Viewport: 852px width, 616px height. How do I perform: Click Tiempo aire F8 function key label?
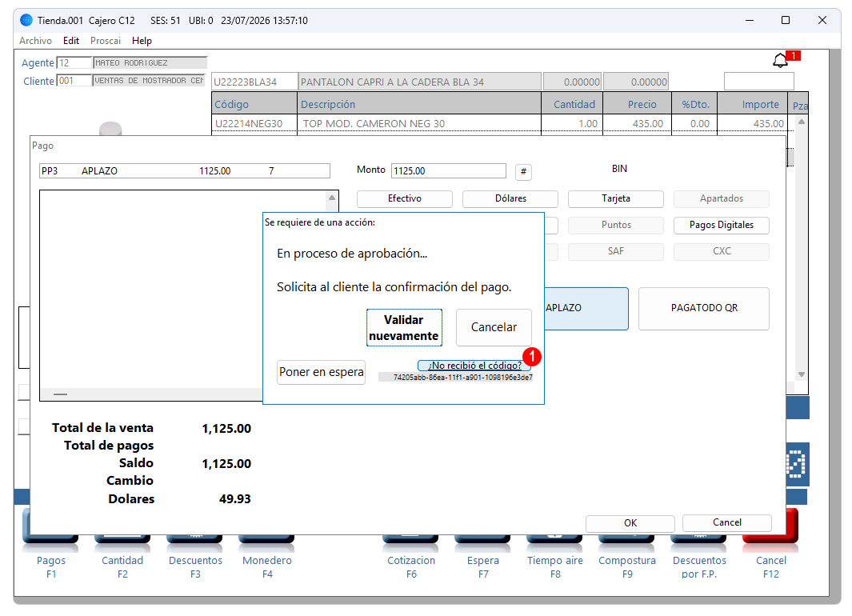click(x=554, y=567)
